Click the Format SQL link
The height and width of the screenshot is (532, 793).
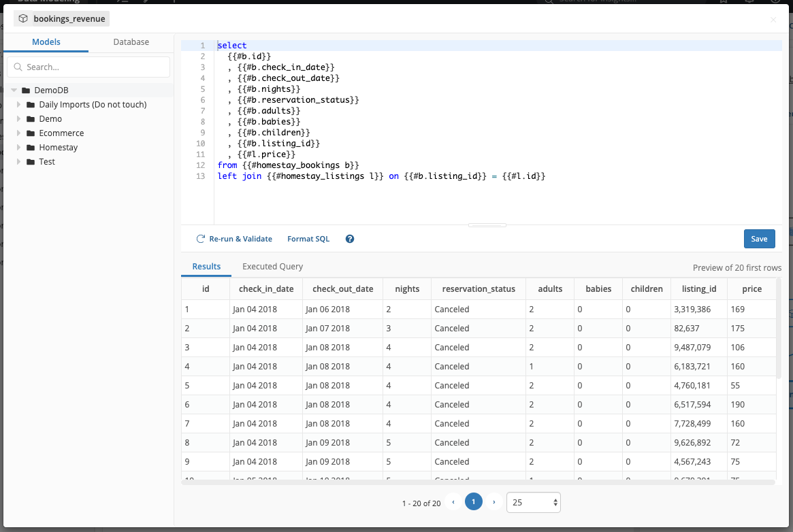pos(308,239)
